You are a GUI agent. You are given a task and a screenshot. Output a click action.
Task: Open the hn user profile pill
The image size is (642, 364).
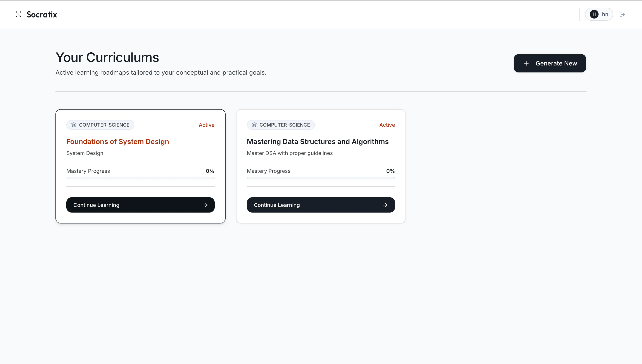pyautogui.click(x=599, y=14)
